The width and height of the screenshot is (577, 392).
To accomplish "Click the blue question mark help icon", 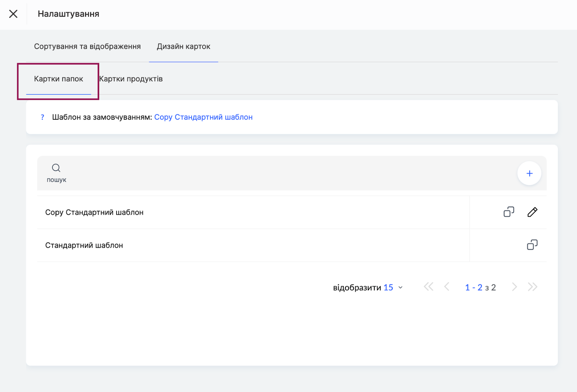I will tap(43, 117).
